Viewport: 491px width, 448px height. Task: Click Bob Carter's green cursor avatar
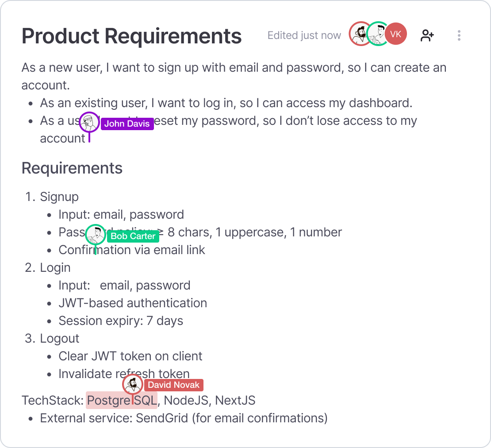click(x=95, y=235)
